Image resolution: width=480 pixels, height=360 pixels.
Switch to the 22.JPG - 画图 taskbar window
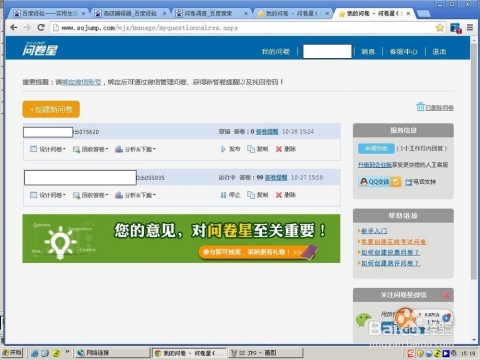[266, 353]
